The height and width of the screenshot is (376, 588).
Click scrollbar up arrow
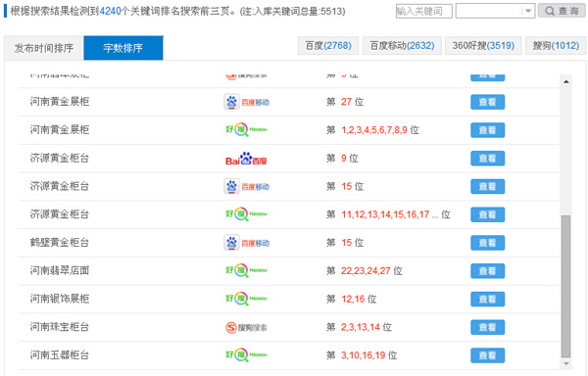(x=565, y=81)
